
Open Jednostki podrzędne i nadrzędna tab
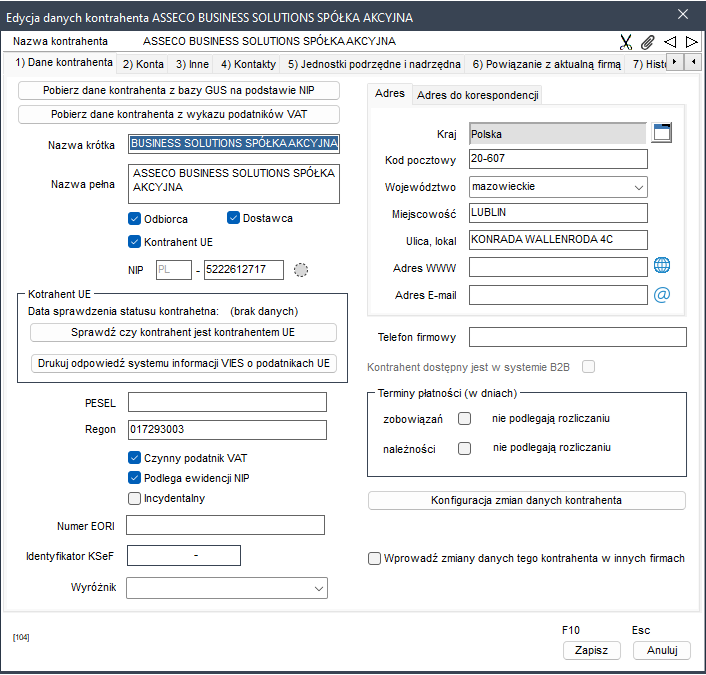(374, 64)
